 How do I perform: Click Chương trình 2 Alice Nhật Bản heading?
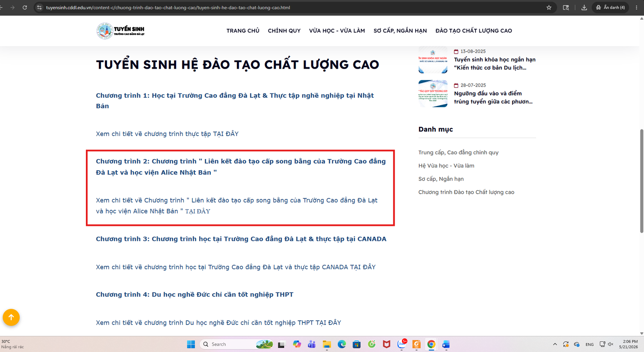tap(241, 167)
